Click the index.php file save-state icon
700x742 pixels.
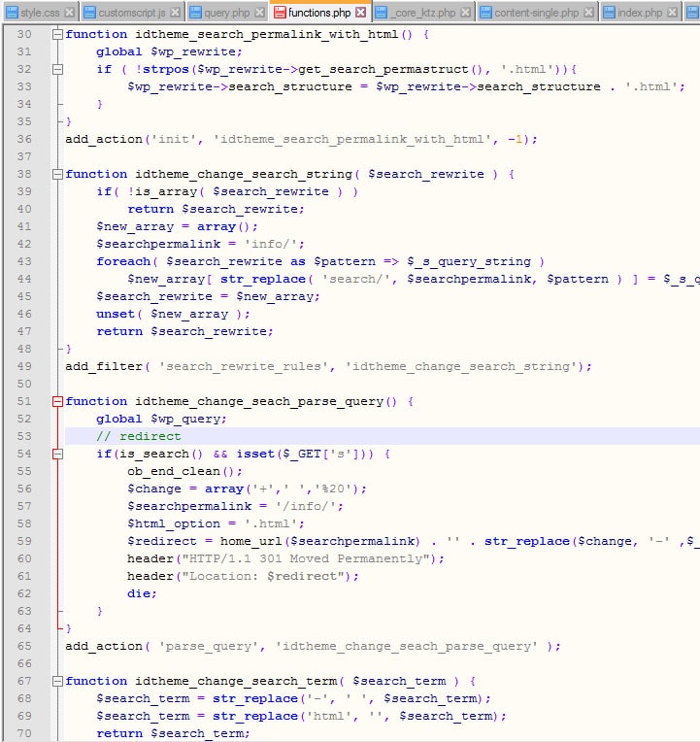coord(609,13)
